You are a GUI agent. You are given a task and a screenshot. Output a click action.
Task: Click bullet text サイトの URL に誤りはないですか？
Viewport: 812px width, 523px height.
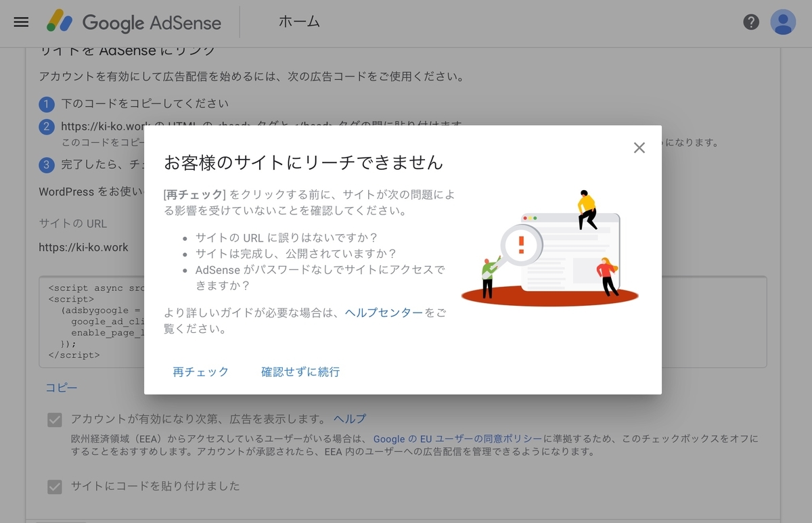[x=287, y=237]
